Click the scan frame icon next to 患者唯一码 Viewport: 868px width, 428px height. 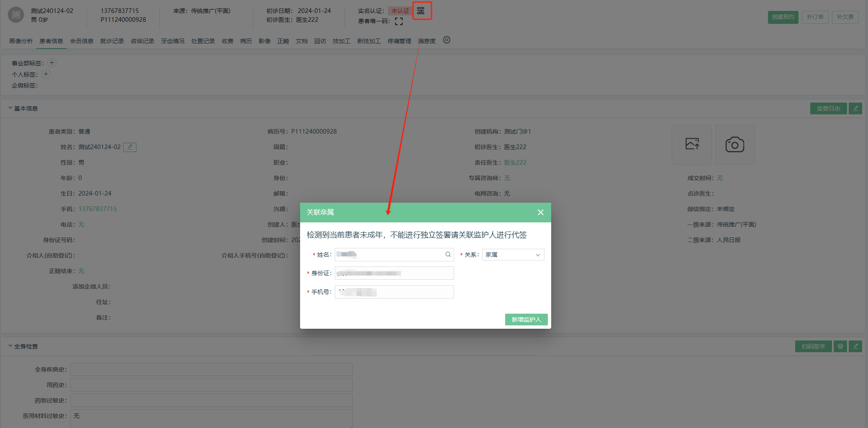pyautogui.click(x=399, y=21)
